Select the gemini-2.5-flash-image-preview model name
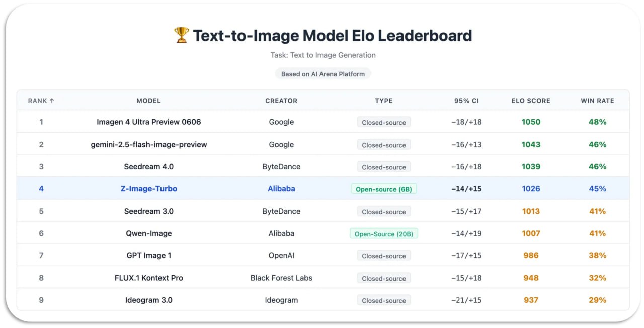The image size is (644, 328). point(148,145)
